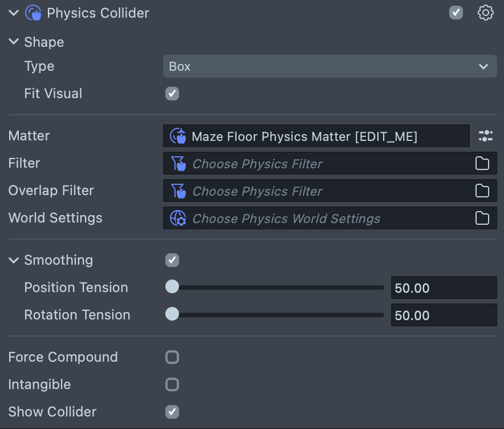The height and width of the screenshot is (429, 504).
Task: Uncheck the Fit Visual checkbox
Action: point(172,94)
